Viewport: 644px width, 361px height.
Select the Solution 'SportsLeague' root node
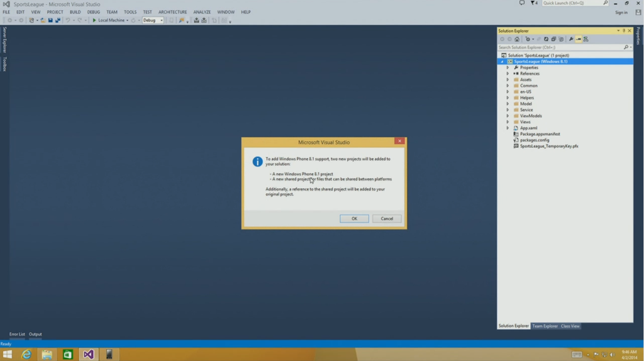point(538,55)
